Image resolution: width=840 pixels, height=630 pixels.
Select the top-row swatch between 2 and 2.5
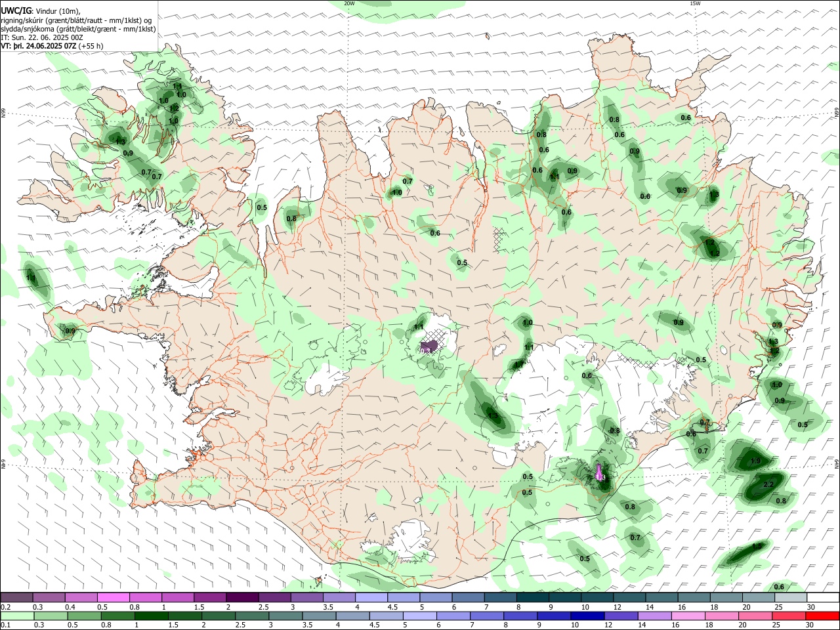(x=241, y=598)
